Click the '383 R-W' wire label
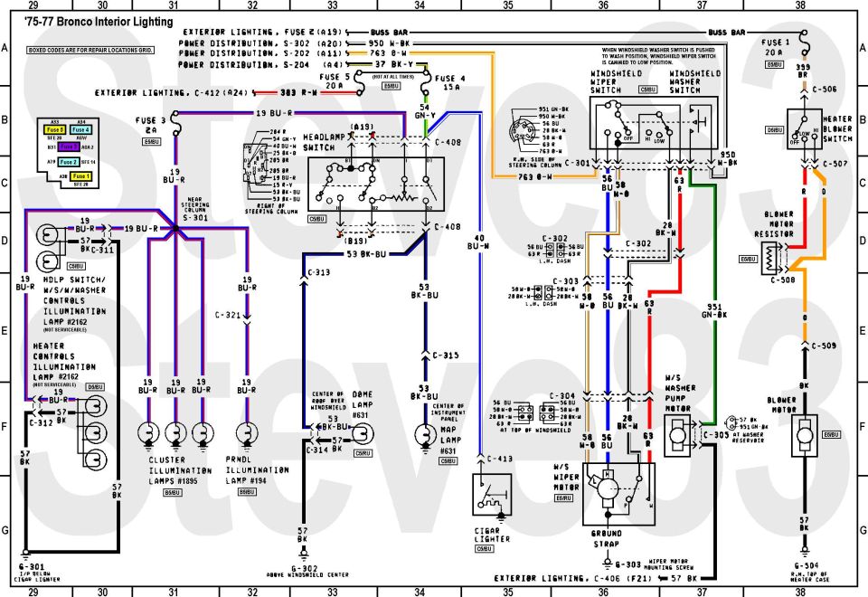 298,92
